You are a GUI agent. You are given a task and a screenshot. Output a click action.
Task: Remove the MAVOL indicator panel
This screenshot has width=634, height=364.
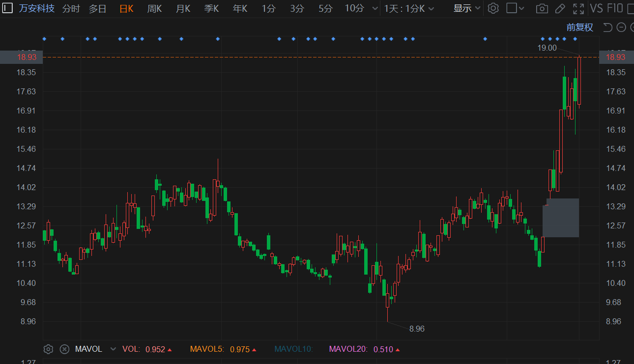(64, 349)
